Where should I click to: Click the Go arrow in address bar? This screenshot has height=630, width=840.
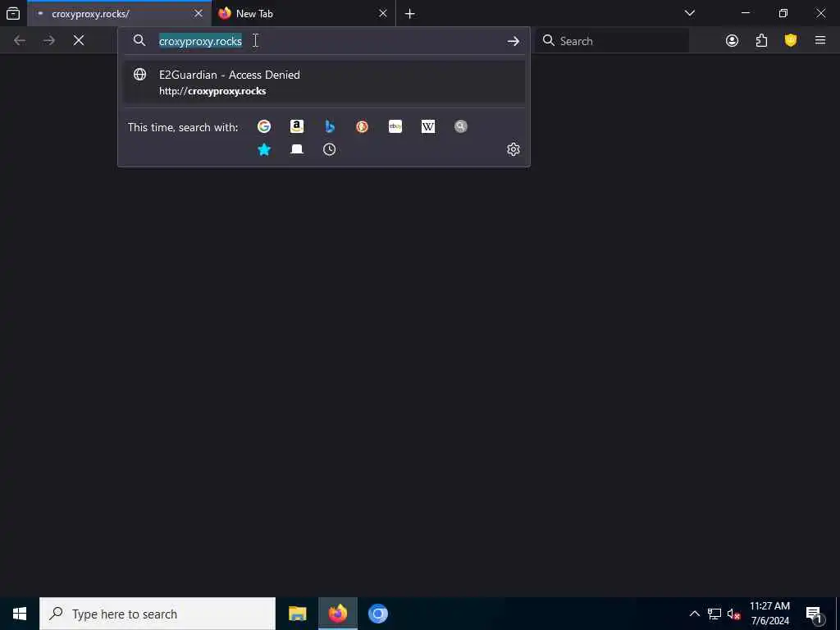point(514,41)
